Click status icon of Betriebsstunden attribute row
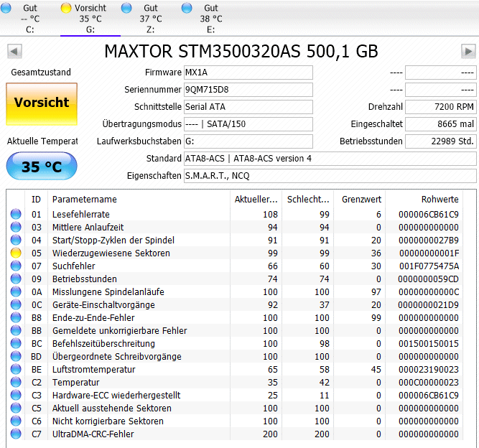 [16, 279]
